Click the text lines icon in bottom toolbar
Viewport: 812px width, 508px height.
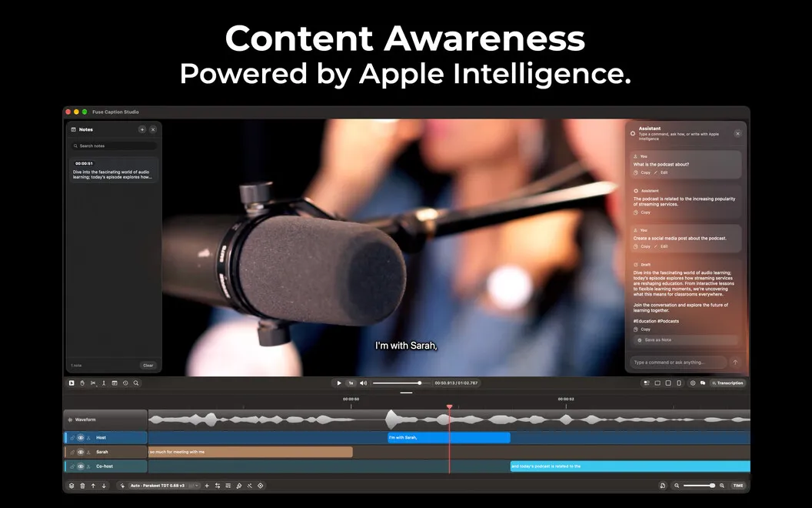pyautogui.click(x=228, y=486)
